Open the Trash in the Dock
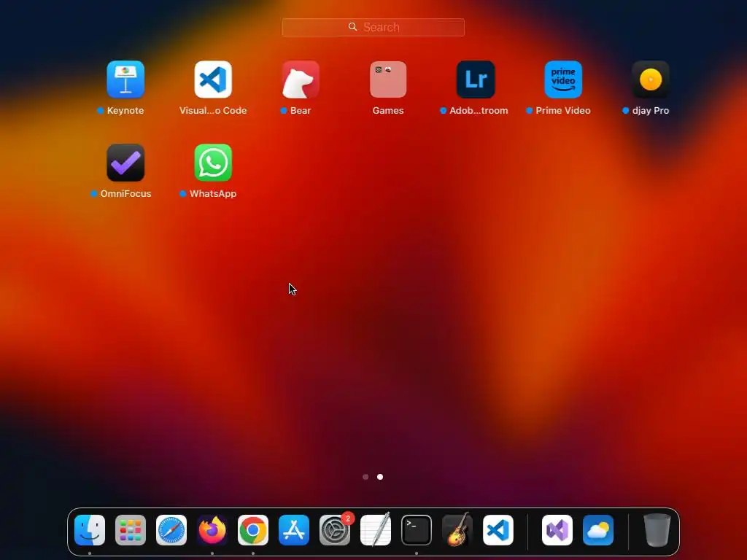The image size is (747, 560). (657, 530)
